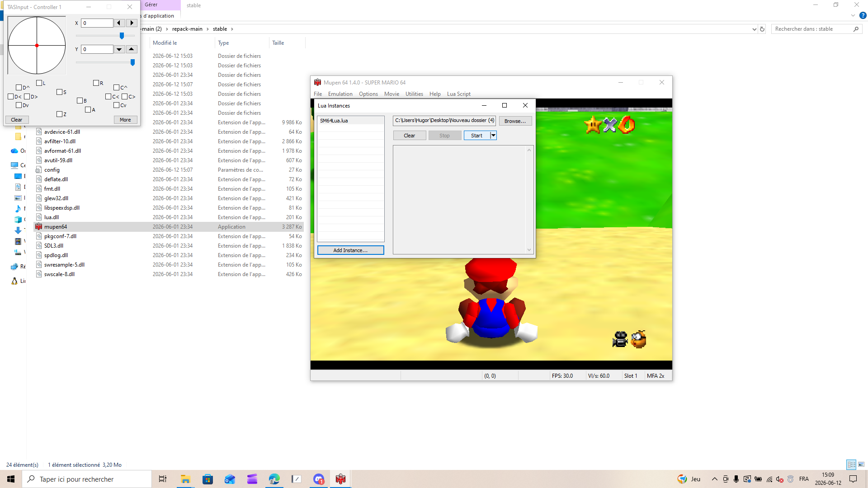Toggle the C^ C-up checkbox
This screenshot has height=488, width=868.
117,88
